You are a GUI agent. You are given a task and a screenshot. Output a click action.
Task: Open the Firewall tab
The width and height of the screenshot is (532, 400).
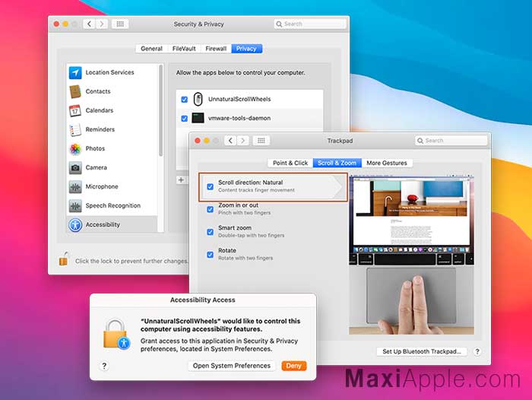tap(216, 49)
